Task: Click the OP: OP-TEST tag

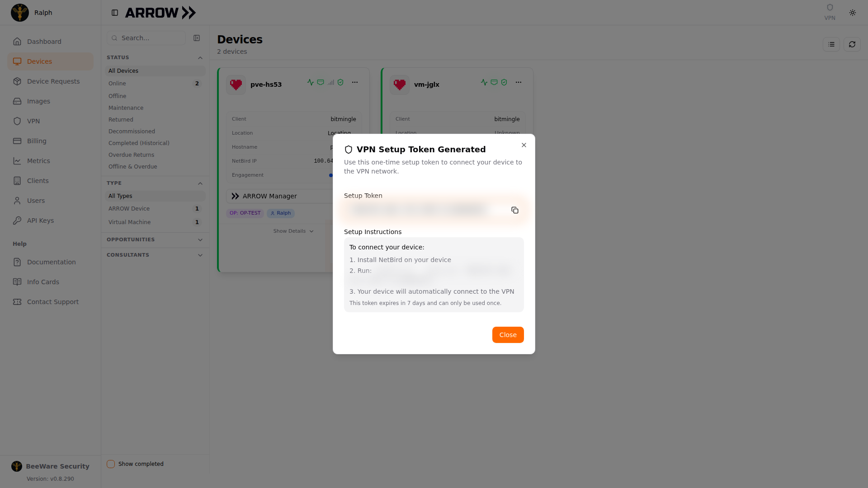Action: (x=245, y=213)
